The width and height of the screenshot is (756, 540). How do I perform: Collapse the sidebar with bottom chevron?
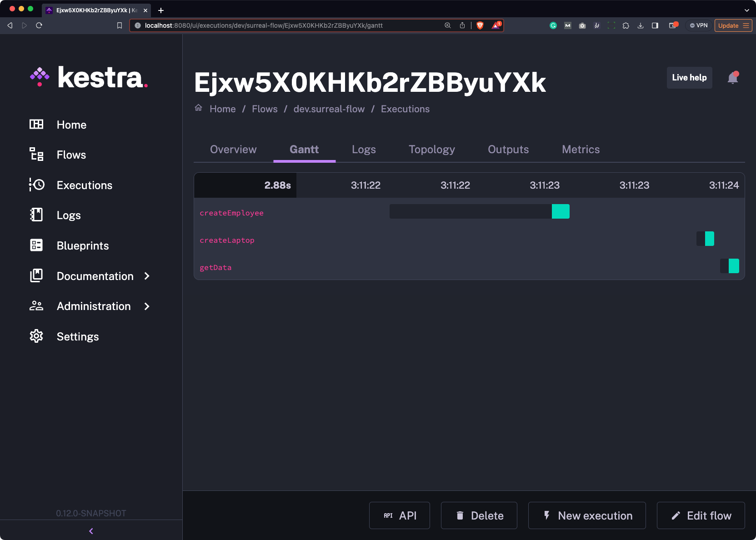point(91,531)
